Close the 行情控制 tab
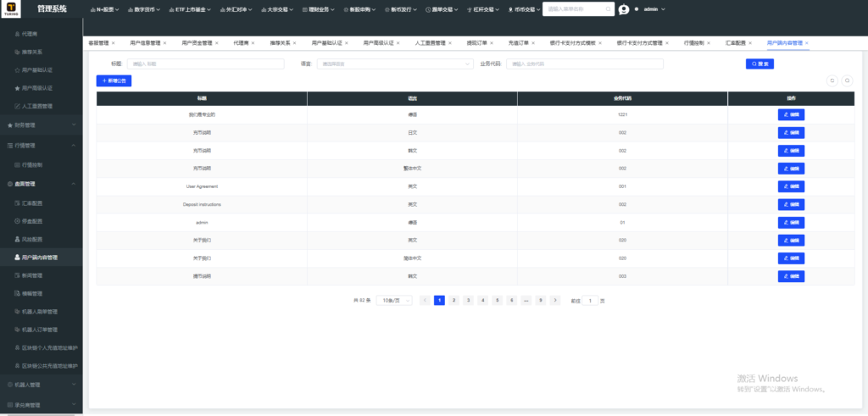This screenshot has width=868, height=416. pyautogui.click(x=709, y=42)
